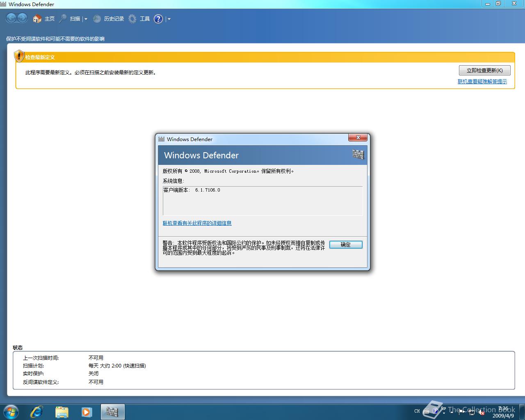Click the Show desktop strip
This screenshot has width=525, height=420.
(x=522, y=412)
